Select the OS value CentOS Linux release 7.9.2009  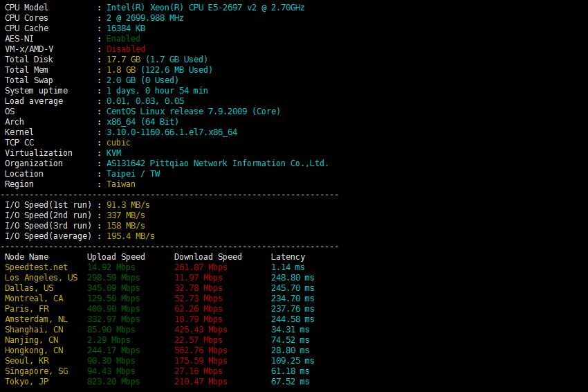194,112
